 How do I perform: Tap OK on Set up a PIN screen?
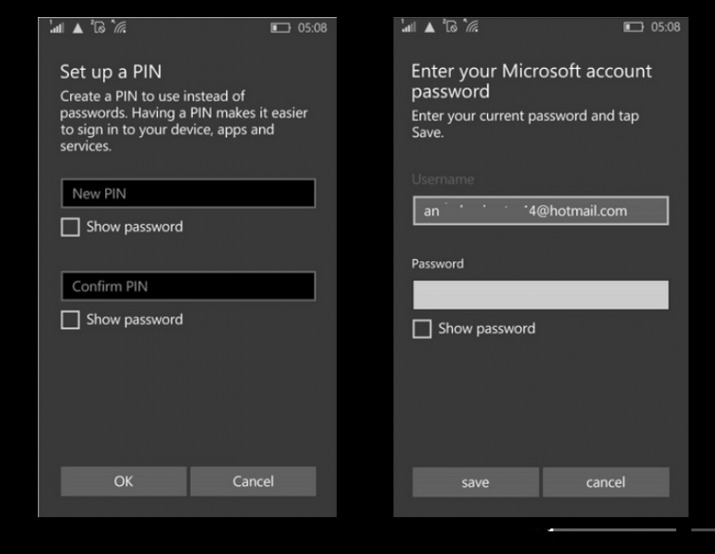(124, 481)
